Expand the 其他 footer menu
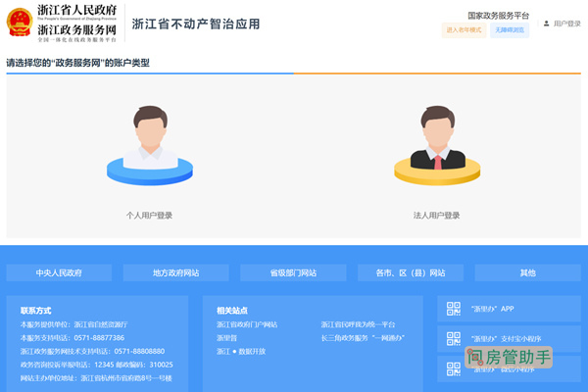588x392 pixels. coord(527,272)
